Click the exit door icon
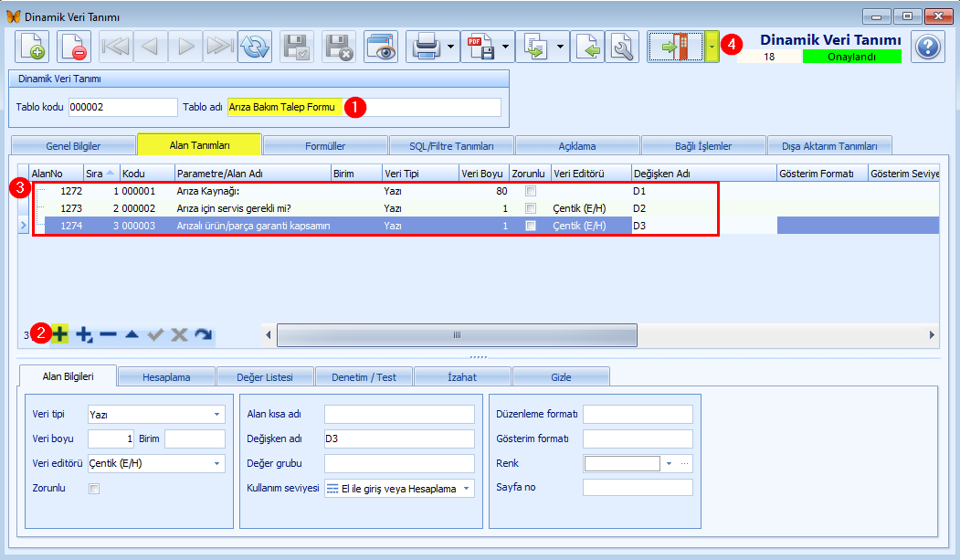 (x=676, y=47)
